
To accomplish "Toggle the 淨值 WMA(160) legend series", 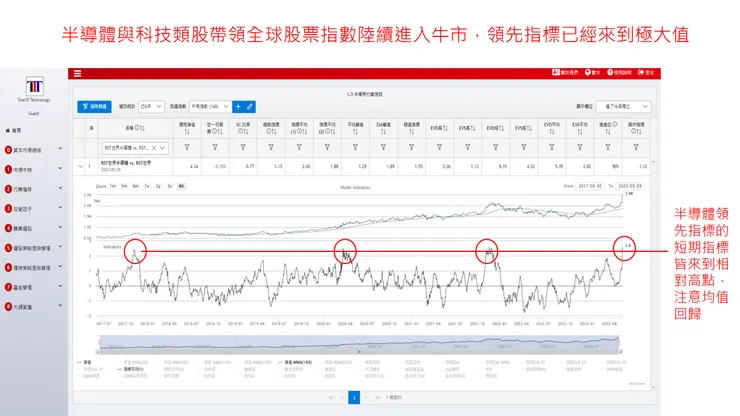I will 295,363.
